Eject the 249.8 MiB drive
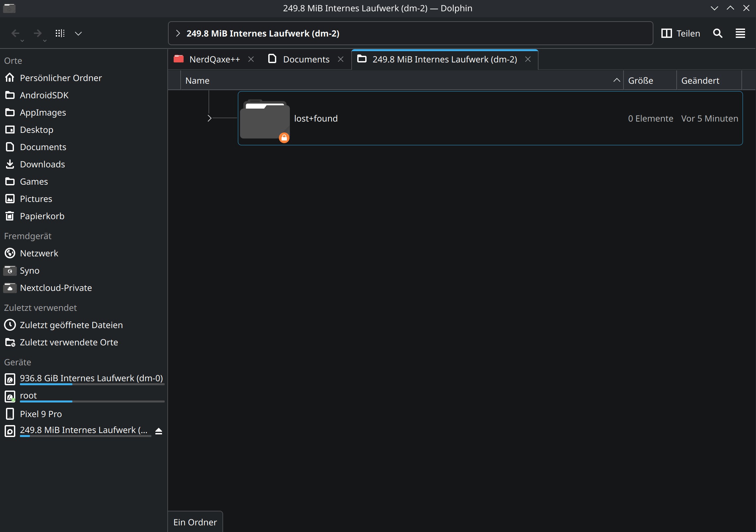The image size is (756, 532). click(159, 431)
